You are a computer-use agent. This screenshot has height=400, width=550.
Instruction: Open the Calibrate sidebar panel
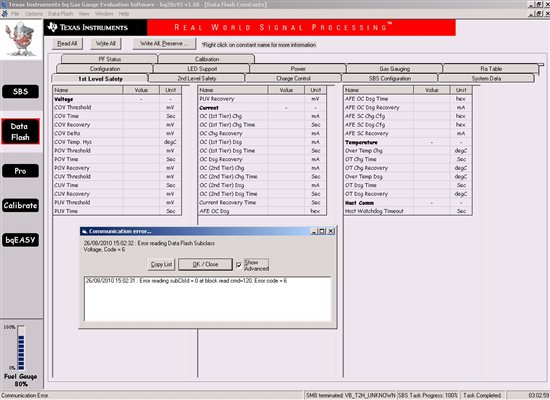pos(20,205)
